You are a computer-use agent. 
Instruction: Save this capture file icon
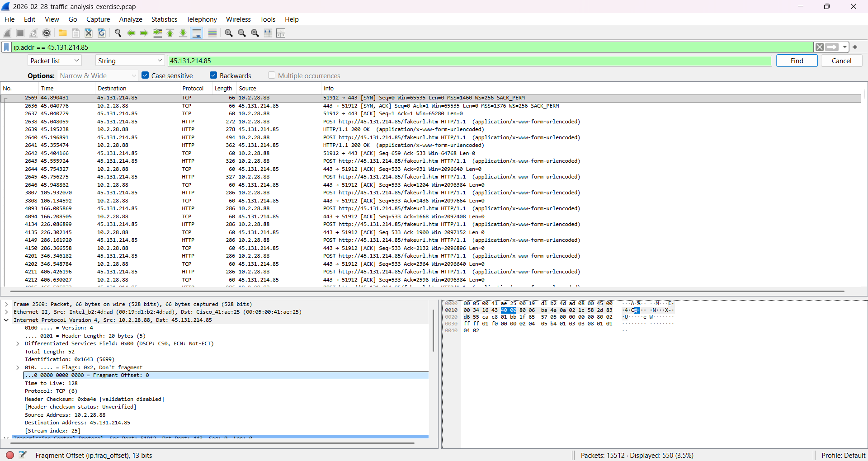(76, 33)
